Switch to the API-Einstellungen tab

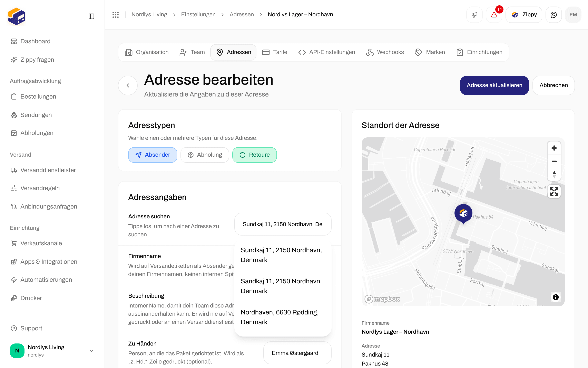pos(326,52)
